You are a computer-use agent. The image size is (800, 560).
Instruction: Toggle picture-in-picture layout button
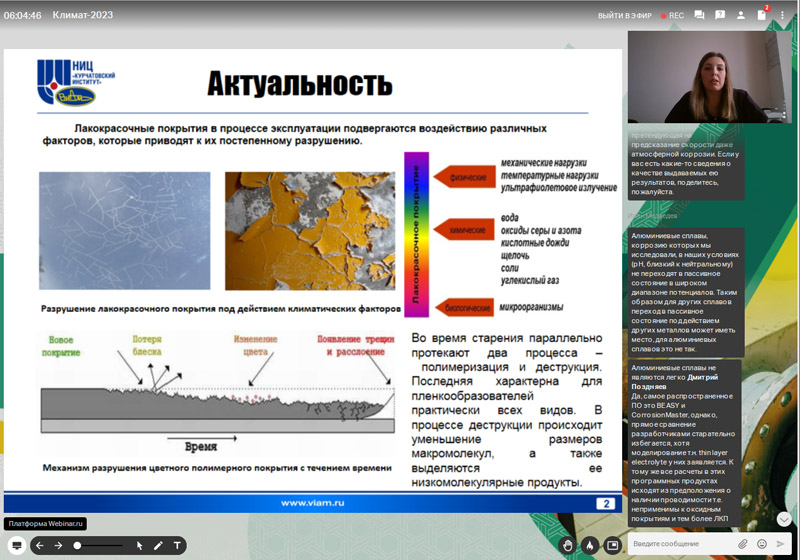[612, 545]
